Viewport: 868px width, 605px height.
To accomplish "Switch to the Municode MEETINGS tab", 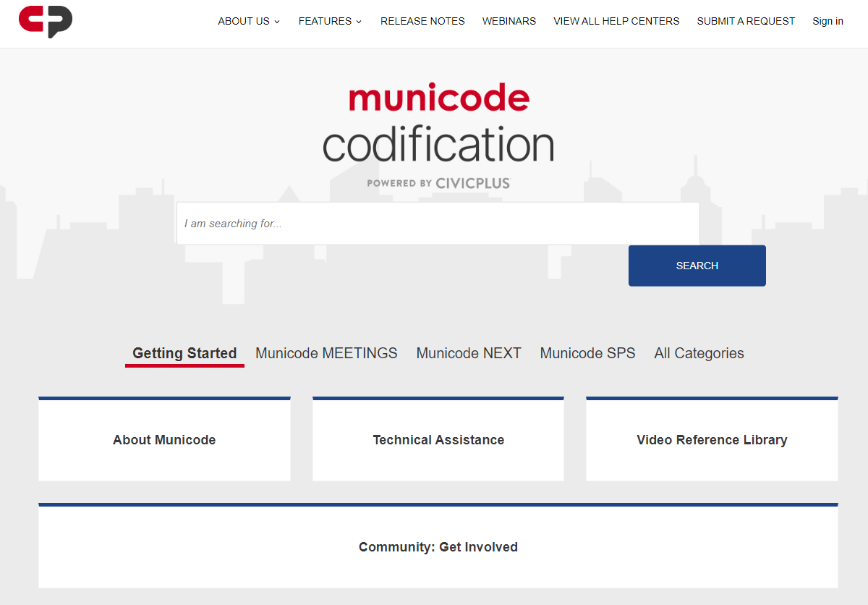I will pyautogui.click(x=326, y=353).
